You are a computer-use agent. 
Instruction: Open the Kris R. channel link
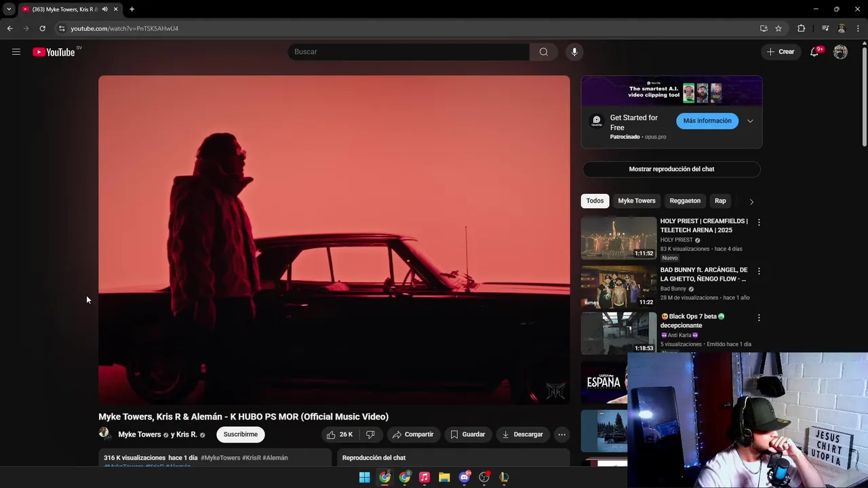[186, 434]
